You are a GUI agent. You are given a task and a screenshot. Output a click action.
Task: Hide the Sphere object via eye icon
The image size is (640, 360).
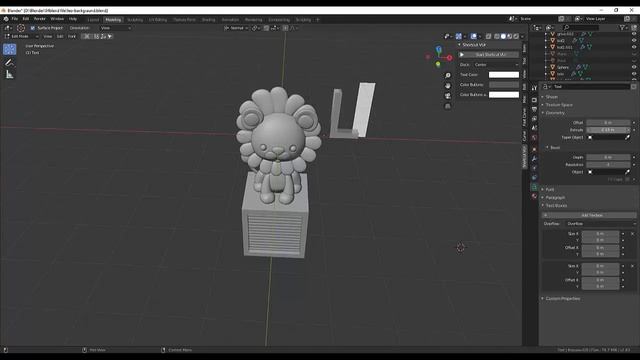[x=634, y=67]
